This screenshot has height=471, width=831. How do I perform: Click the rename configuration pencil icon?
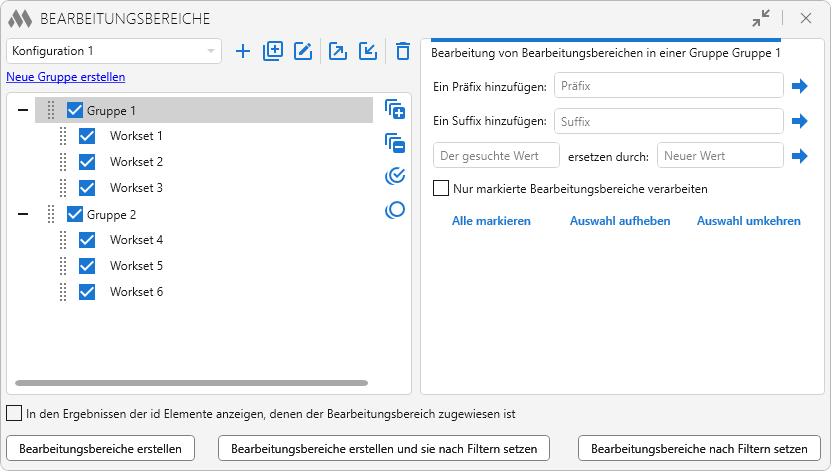[x=303, y=51]
